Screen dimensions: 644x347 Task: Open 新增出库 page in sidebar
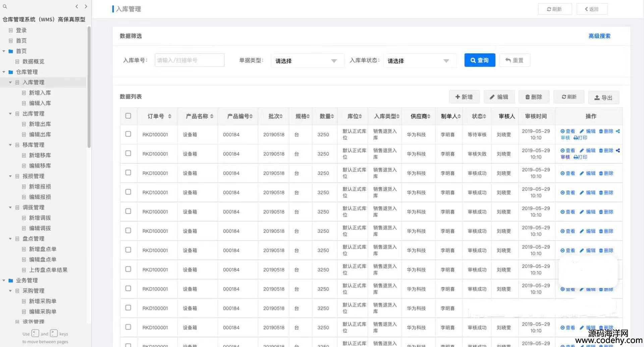click(40, 124)
